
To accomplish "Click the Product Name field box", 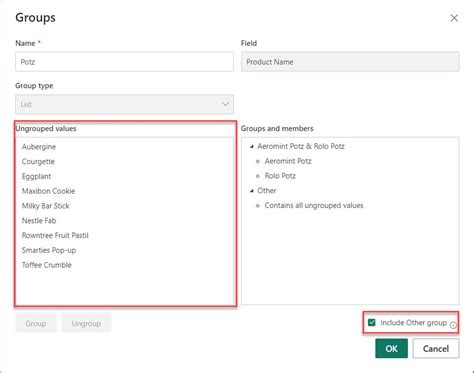I will click(x=350, y=62).
